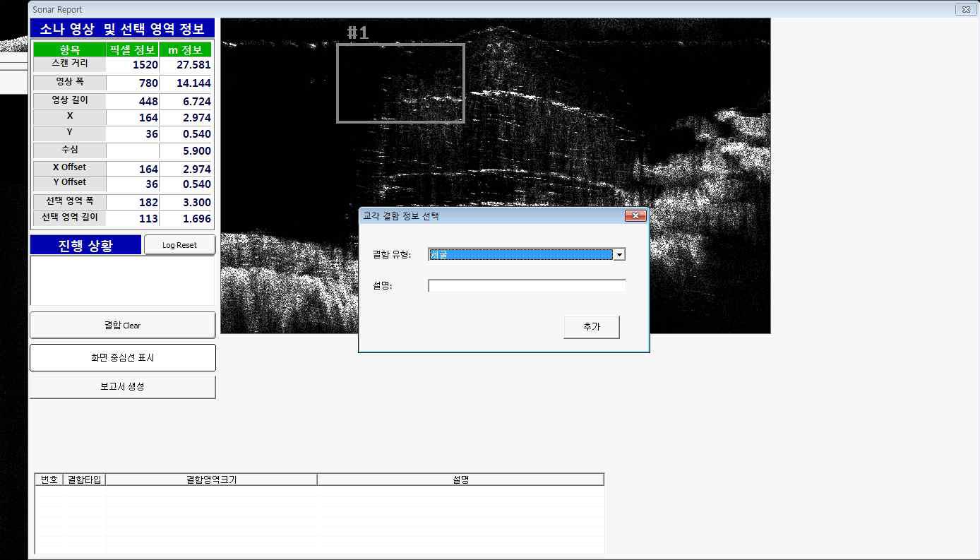Close the Sonar Report window
Viewport: 980px width, 560px height.
tap(965, 9)
